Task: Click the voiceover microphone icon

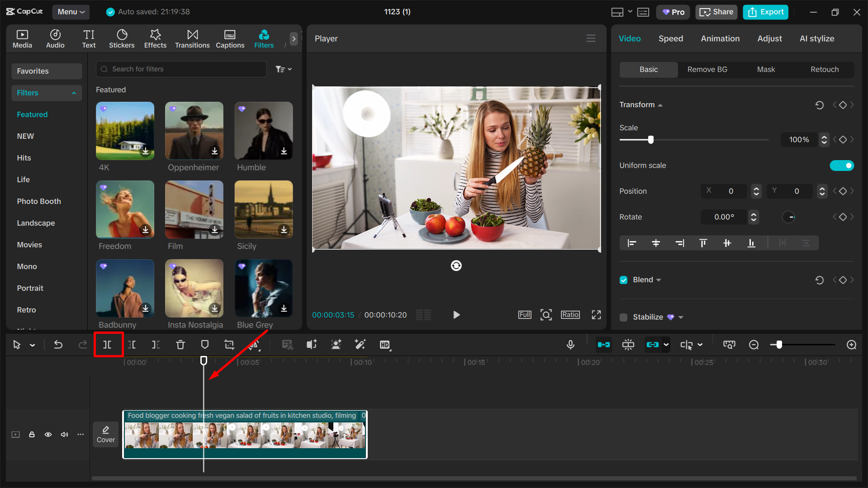Action: [x=570, y=344]
